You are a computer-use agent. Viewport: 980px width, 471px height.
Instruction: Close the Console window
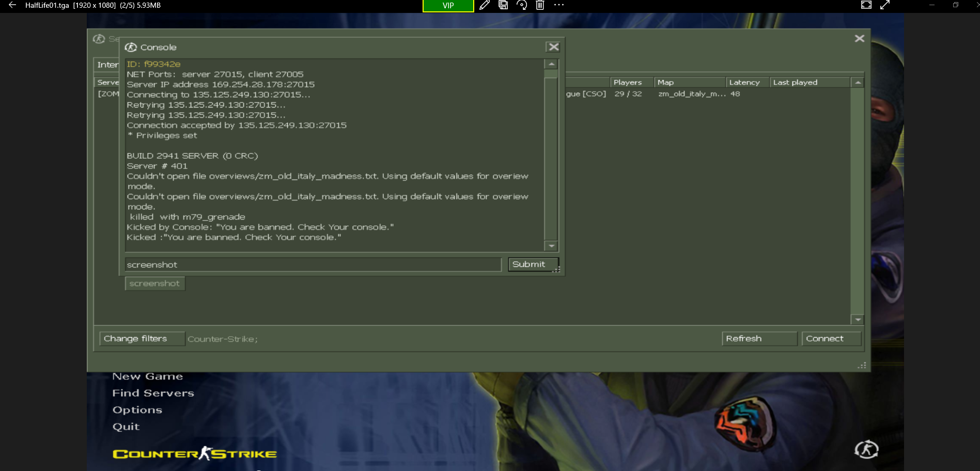point(553,47)
